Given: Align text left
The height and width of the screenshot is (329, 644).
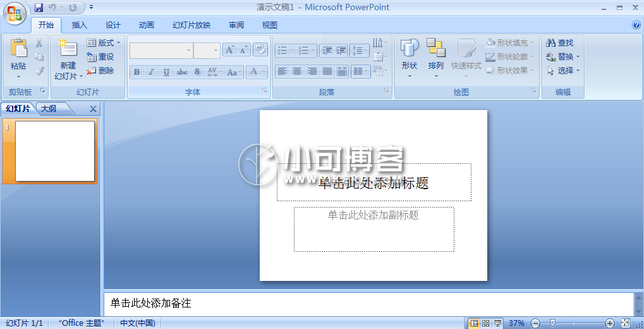Looking at the screenshot, I should (x=282, y=71).
